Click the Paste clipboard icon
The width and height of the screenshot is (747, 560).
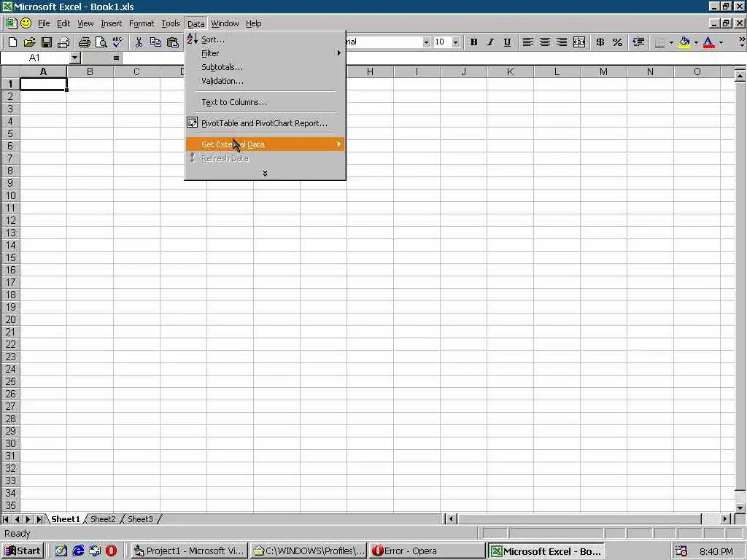(172, 42)
